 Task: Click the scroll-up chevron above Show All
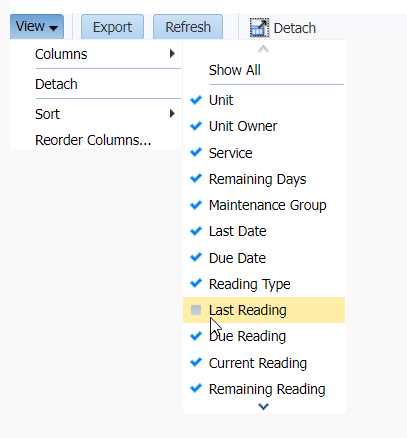point(263,49)
